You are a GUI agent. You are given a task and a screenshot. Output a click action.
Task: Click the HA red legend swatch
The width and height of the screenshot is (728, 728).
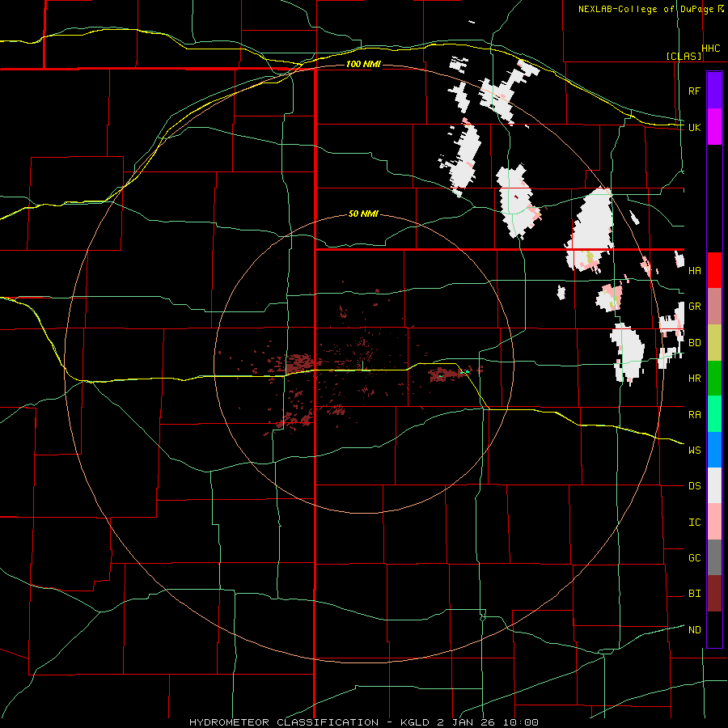714,270
